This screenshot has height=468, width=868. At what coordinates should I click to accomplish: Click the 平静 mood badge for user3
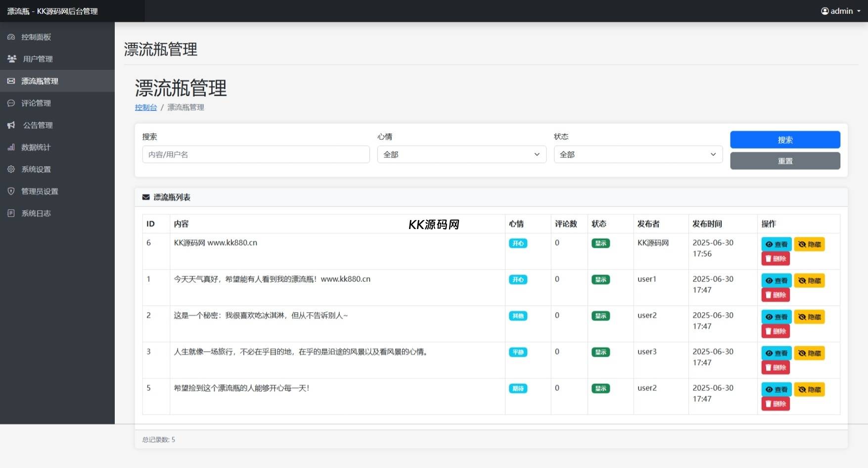coord(518,352)
